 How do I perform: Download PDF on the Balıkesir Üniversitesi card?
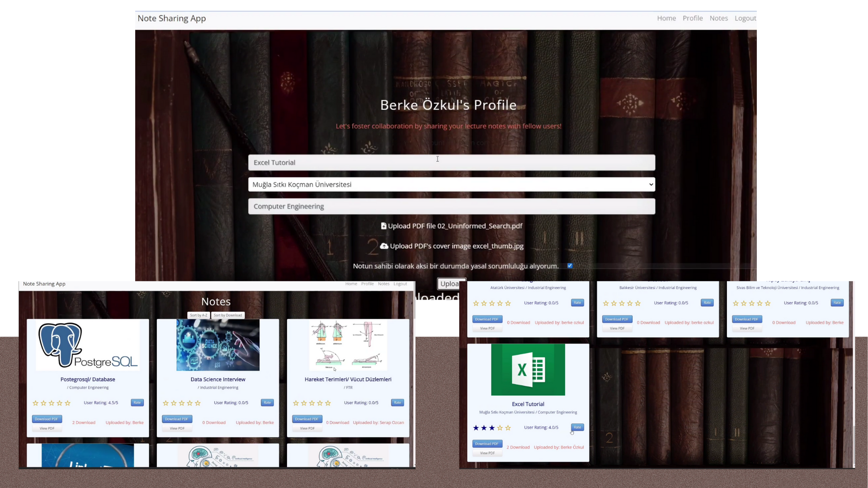617,319
